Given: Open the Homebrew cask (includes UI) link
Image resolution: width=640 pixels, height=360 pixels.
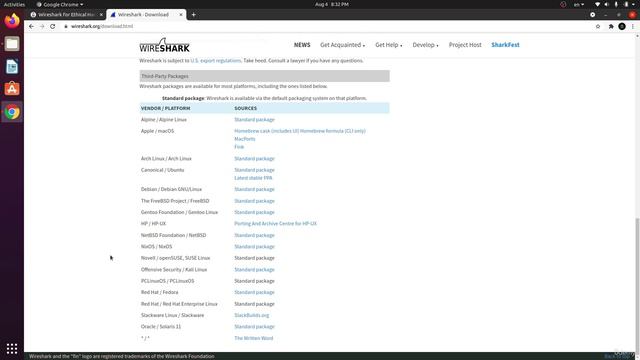Looking at the screenshot, I should pyautogui.click(x=267, y=131).
